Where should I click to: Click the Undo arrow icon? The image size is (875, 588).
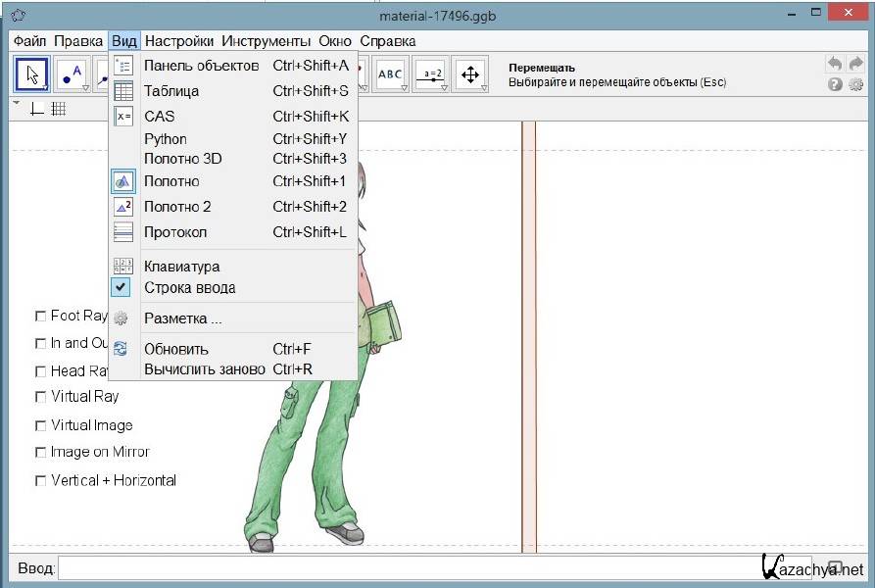[835, 64]
